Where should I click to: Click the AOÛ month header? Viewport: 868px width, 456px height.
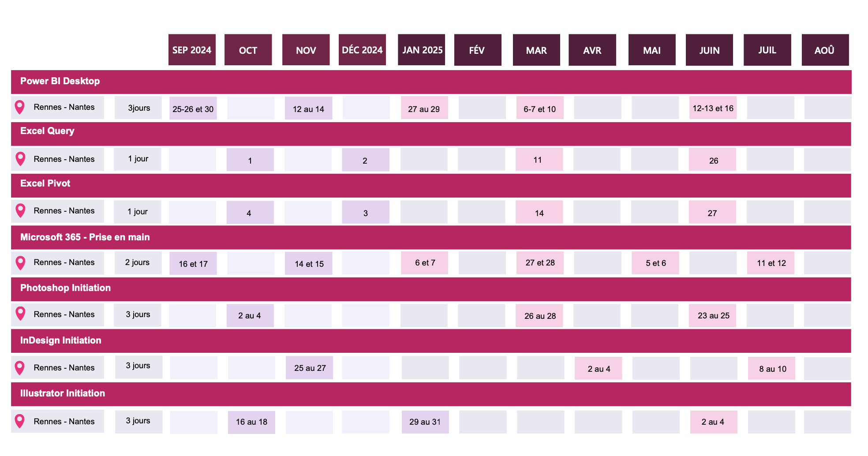tap(825, 50)
